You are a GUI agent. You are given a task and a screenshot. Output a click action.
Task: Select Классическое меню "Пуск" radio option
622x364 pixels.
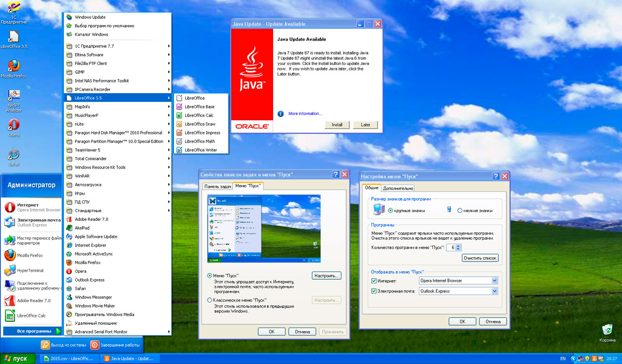(x=209, y=300)
